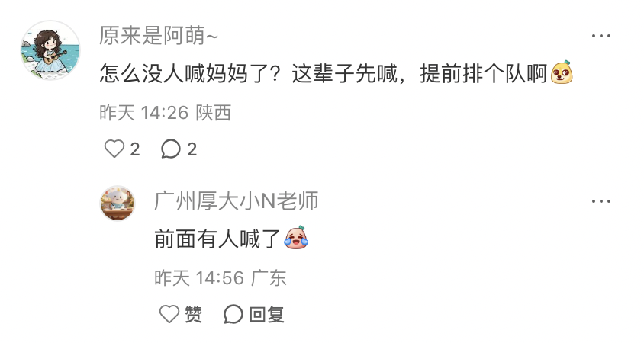This screenshot has height=343, width=644.
Task: Select the reply text 前面有人喊了
Action: pyautogui.click(x=217, y=239)
